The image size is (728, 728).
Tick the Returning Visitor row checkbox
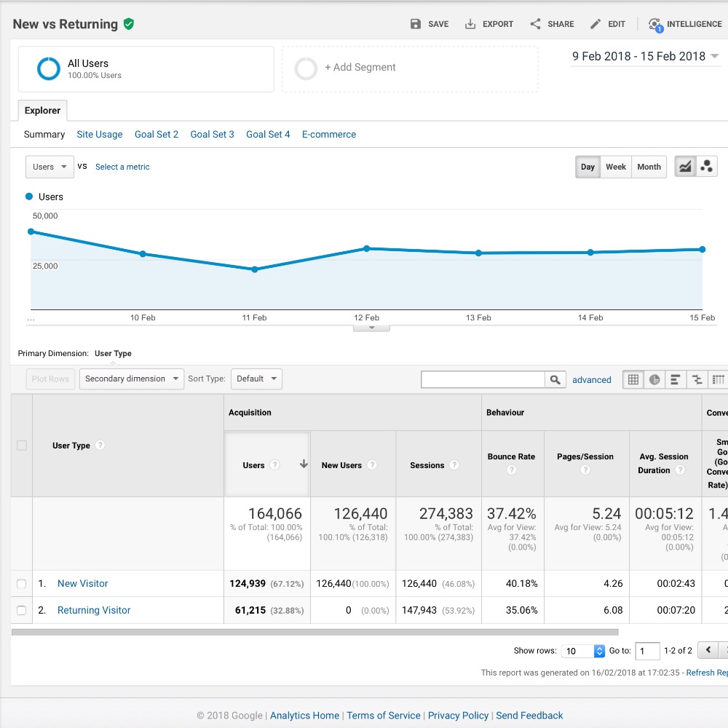click(21, 610)
